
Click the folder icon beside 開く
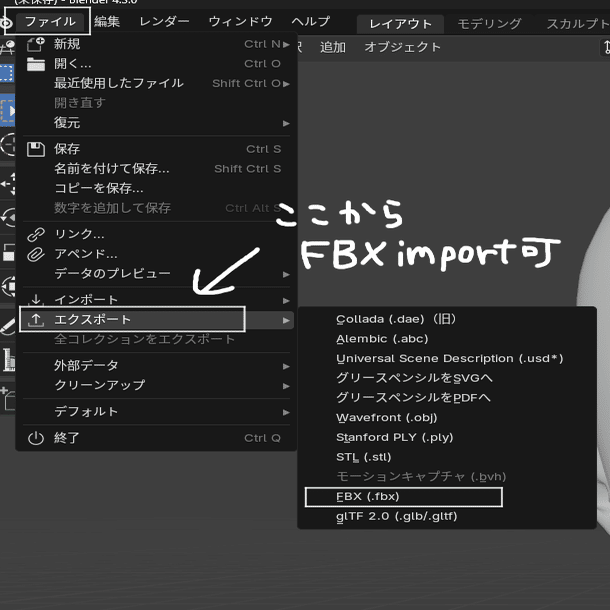pyautogui.click(x=36, y=64)
